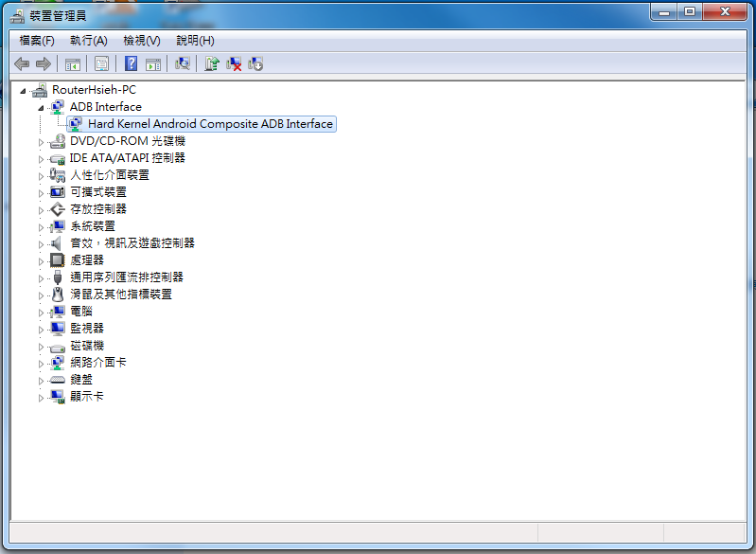Image resolution: width=756 pixels, height=554 pixels.
Task: Click the Update driver software icon
Action: click(212, 63)
